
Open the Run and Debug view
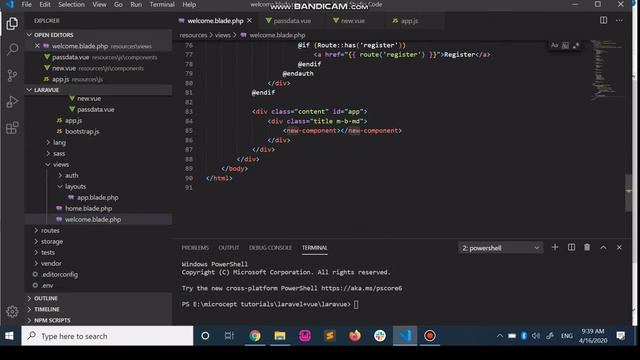(12, 101)
